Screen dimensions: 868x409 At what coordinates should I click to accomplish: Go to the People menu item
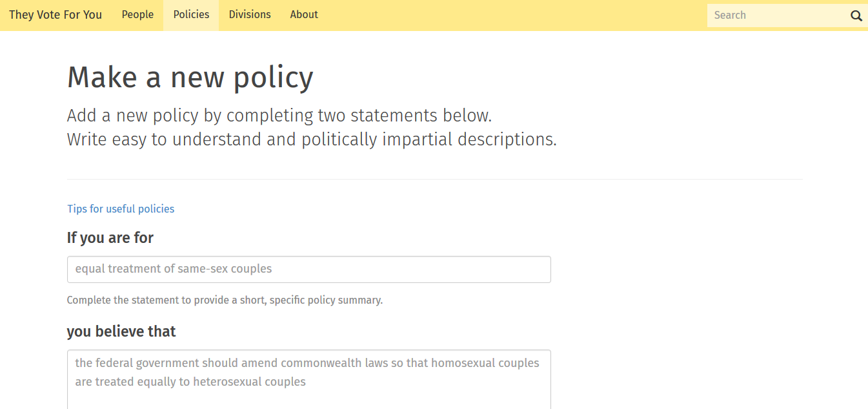click(137, 15)
